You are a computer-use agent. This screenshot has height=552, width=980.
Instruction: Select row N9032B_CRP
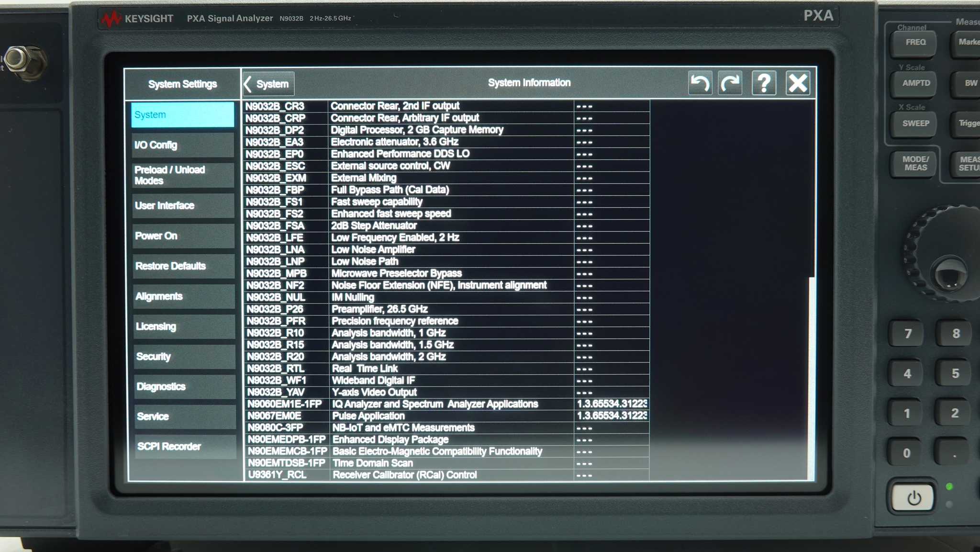point(446,118)
